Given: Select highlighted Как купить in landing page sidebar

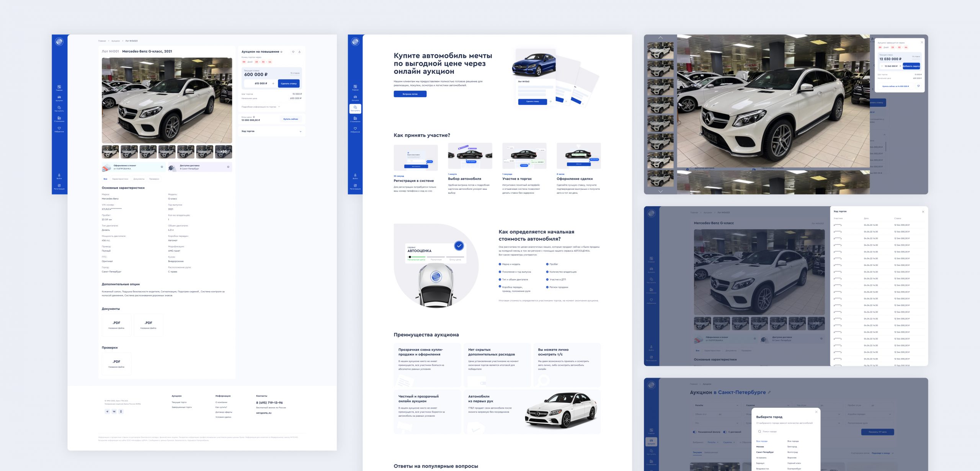Looking at the screenshot, I should tap(355, 109).
